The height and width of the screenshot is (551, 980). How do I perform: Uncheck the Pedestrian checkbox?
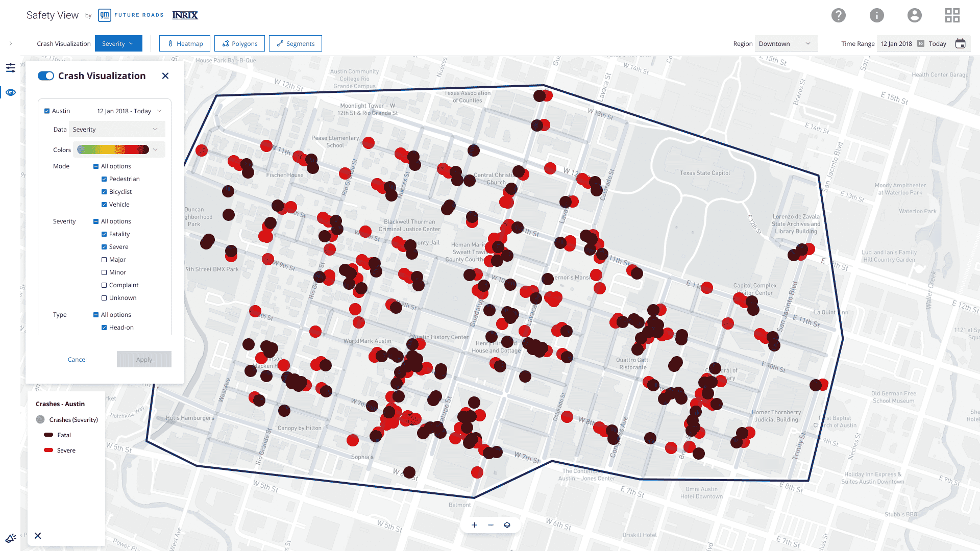point(104,179)
